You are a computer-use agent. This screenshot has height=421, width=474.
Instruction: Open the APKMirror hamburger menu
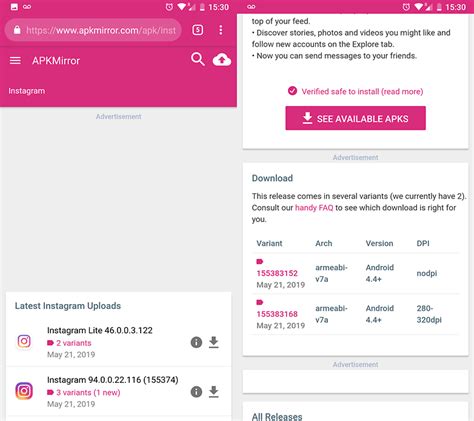[x=15, y=61]
